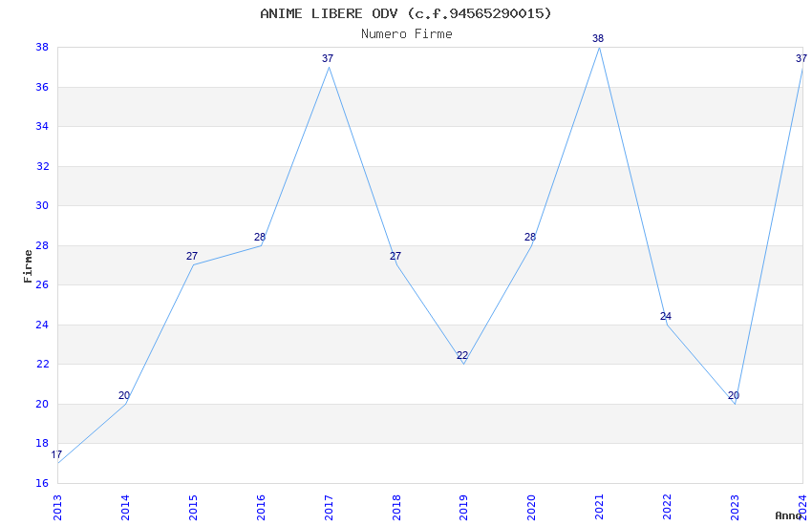Click the 27 data label for 2018
Image resolution: width=812 pixels, height=525 pixels.
(x=395, y=257)
